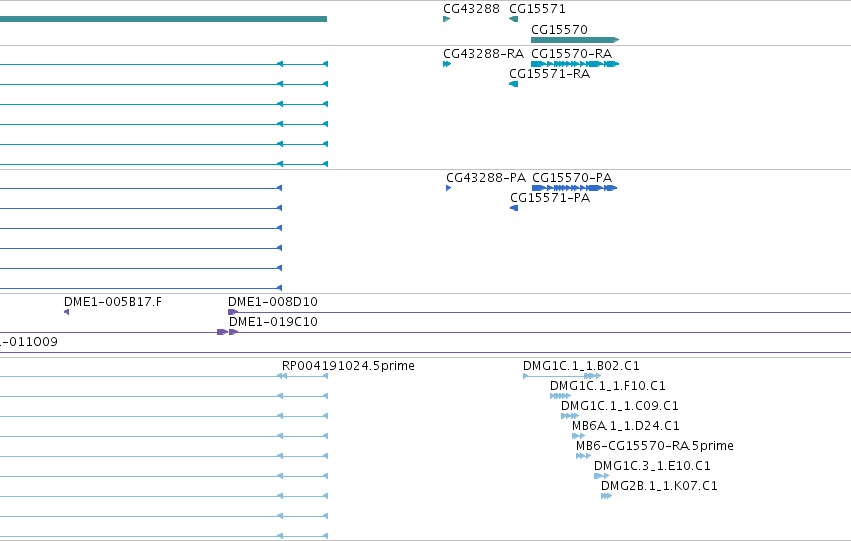Screen dimensions: 851x541
Task: Click the CG15571 gene arrow glyph
Action: point(513,19)
